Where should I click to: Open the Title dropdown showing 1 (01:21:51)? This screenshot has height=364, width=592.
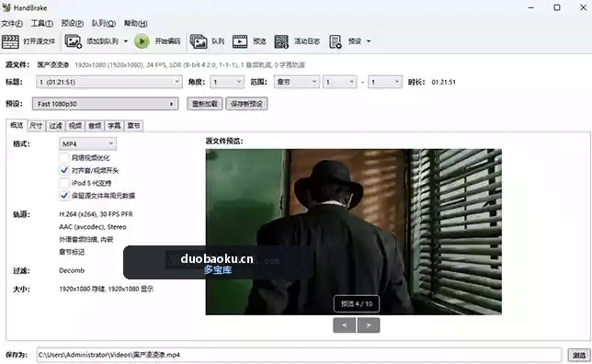pyautogui.click(x=109, y=82)
